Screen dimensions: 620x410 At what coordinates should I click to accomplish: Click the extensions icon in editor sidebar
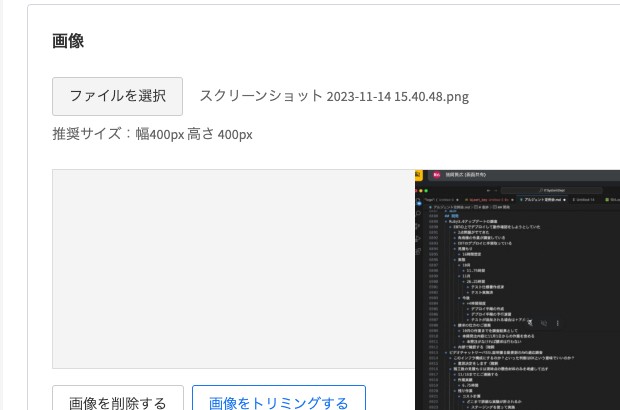tap(418, 251)
